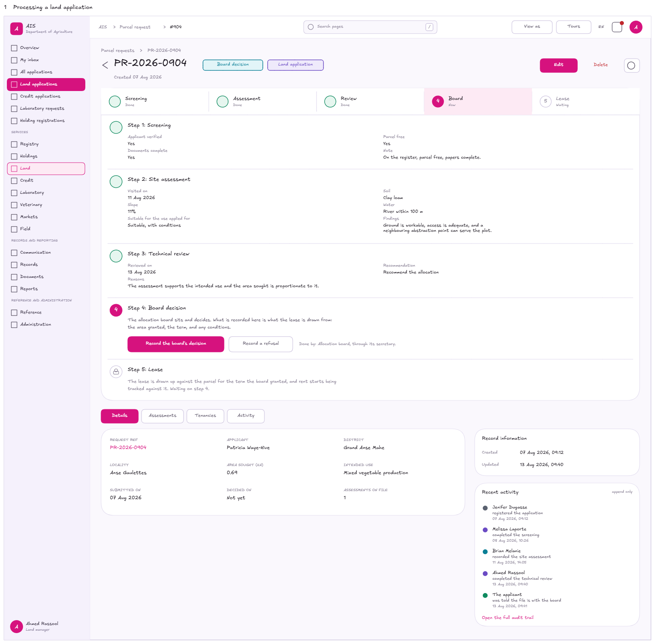
Task: Click the Overview sidebar icon
Action: click(14, 48)
